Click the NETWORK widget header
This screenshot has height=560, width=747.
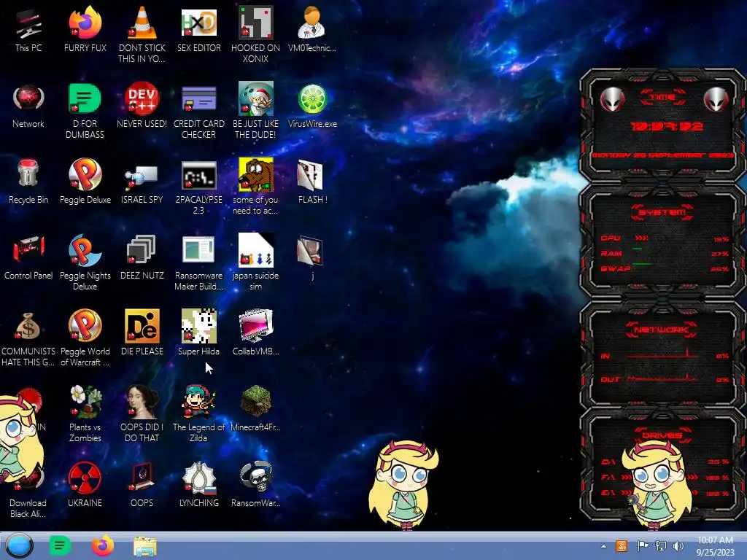click(661, 330)
